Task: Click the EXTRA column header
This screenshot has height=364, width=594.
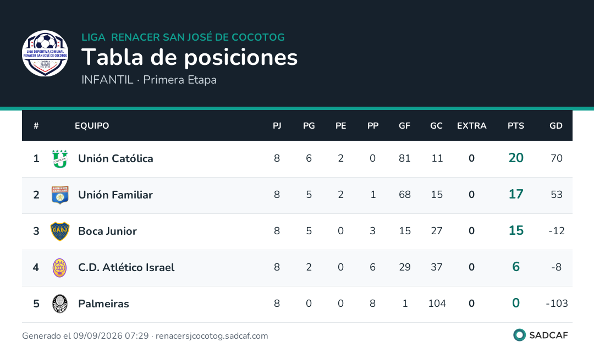Action: [472, 126]
